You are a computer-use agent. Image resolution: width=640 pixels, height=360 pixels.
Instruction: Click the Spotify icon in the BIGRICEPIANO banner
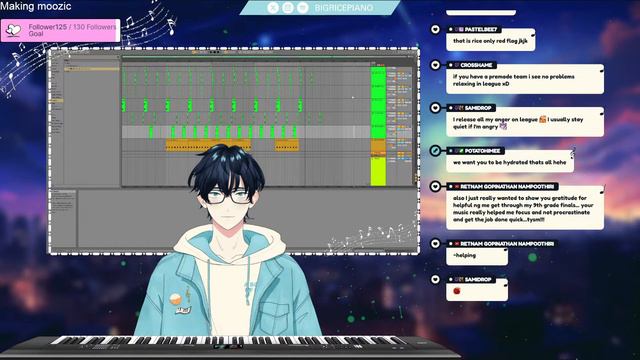(x=302, y=7)
